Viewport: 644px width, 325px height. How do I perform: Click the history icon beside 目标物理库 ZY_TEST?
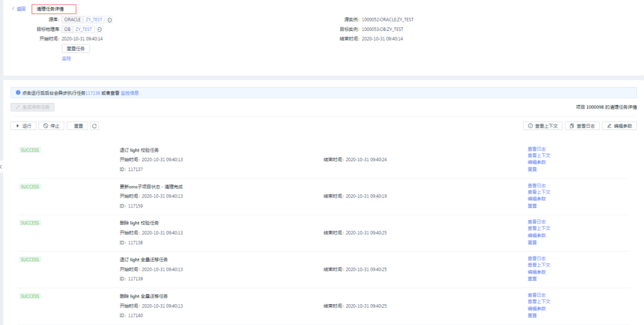click(100, 30)
